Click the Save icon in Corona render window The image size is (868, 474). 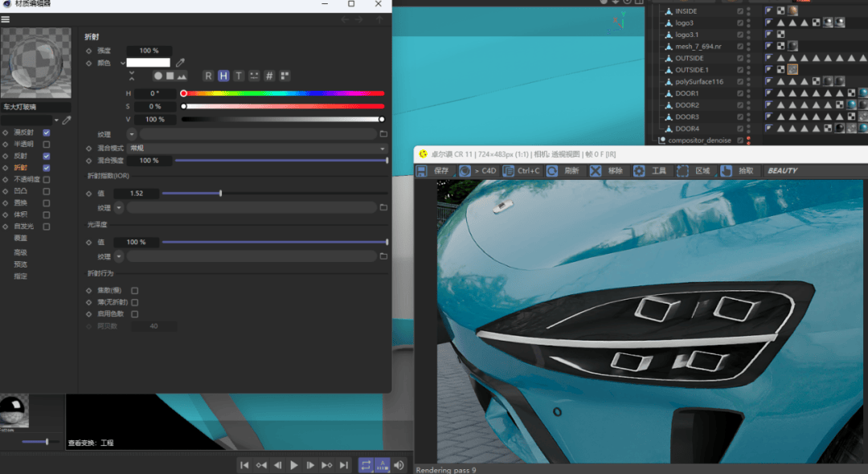pos(422,171)
